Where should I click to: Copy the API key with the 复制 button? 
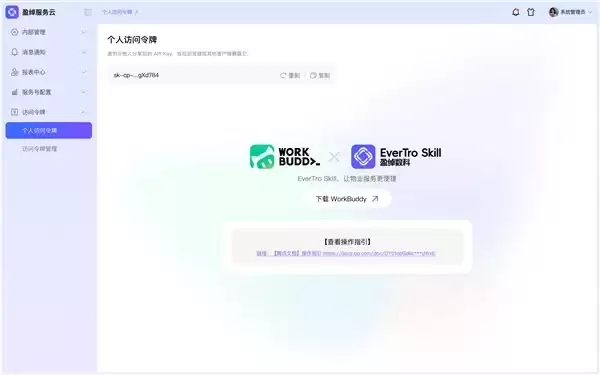tap(320, 75)
